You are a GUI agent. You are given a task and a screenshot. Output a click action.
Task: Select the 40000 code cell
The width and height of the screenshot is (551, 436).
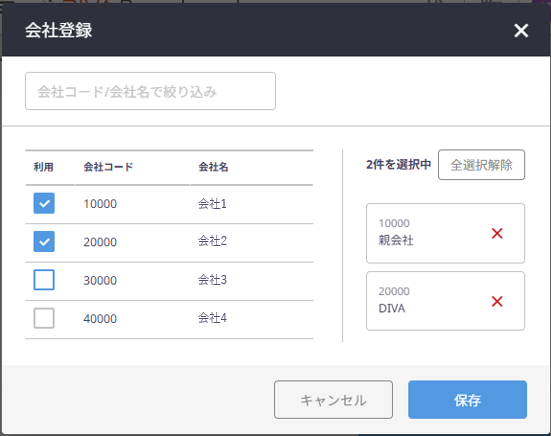coord(100,319)
